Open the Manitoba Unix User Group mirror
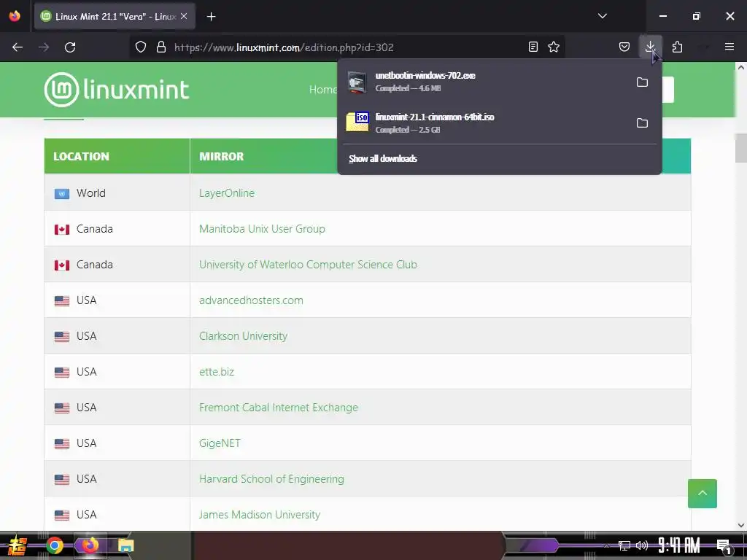 262,228
